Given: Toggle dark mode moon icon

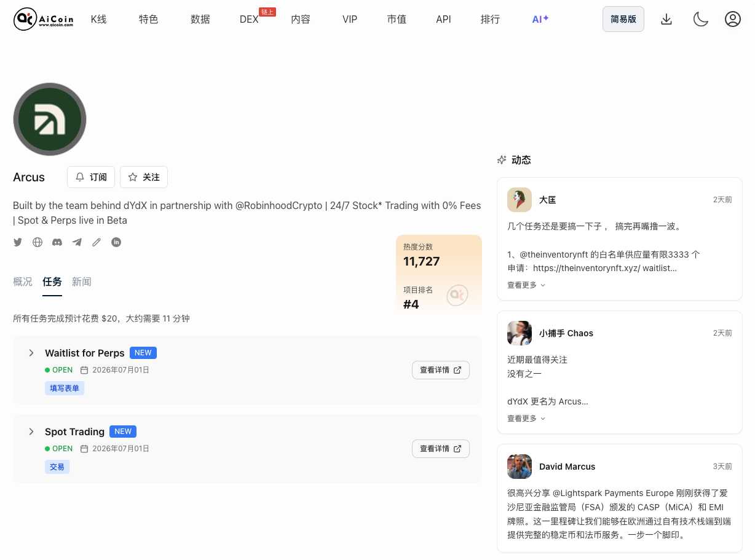Looking at the screenshot, I should point(701,20).
